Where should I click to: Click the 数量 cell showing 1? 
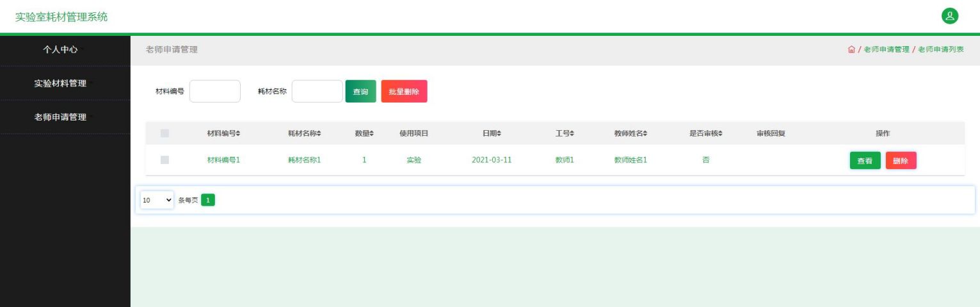click(x=364, y=160)
